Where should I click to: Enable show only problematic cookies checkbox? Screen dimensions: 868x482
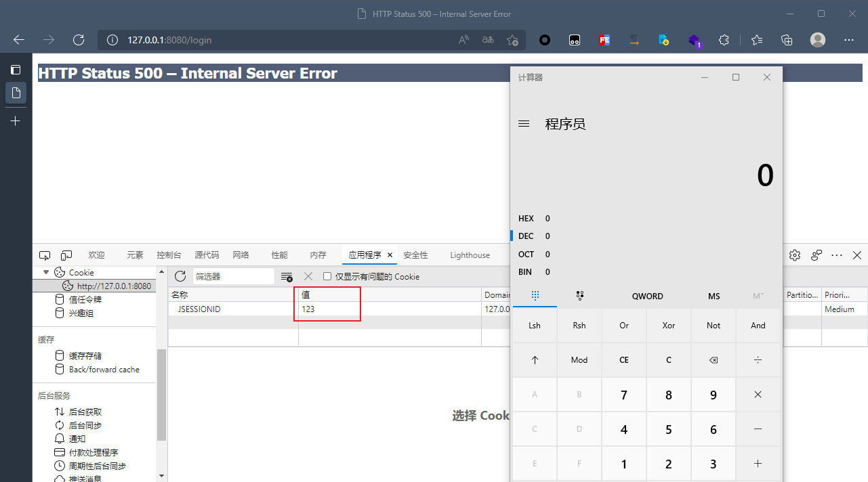[x=327, y=276]
